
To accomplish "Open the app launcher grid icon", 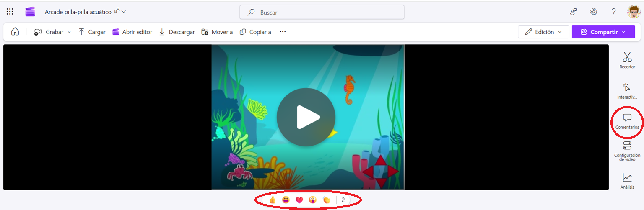I will pos(10,12).
